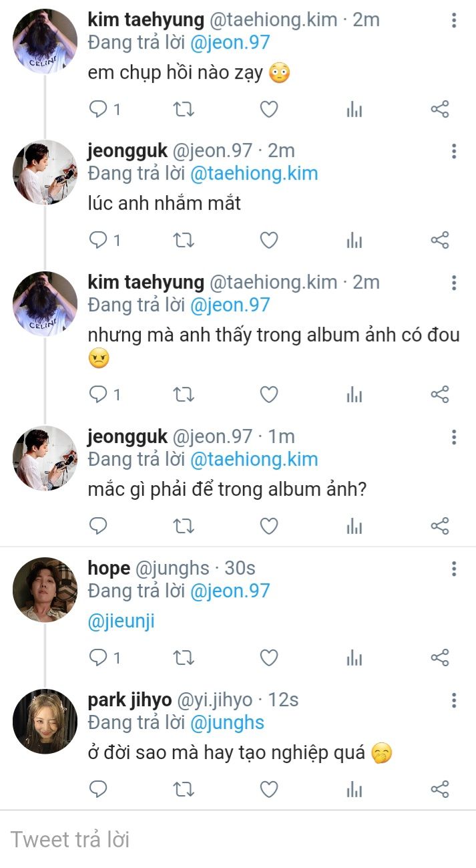Image resolution: width=476 pixels, height=868 pixels.
Task: Open @jieunji mention link
Action: pyautogui.click(x=121, y=621)
